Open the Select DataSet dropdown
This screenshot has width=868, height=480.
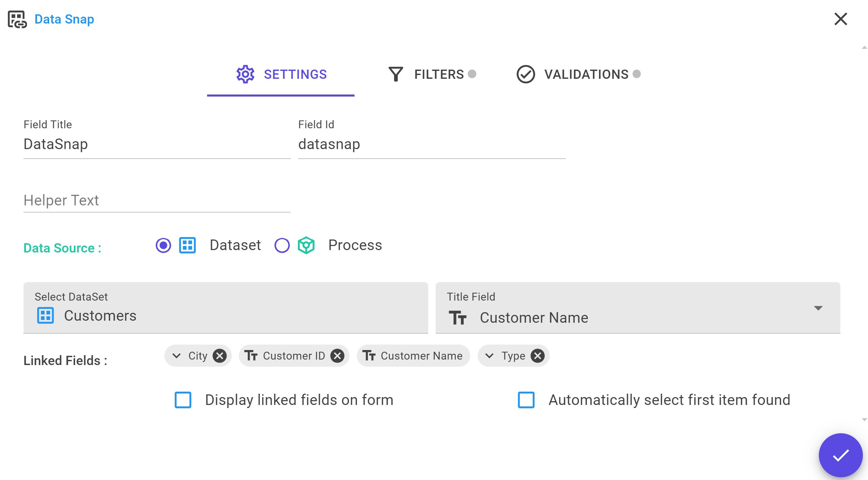(226, 308)
